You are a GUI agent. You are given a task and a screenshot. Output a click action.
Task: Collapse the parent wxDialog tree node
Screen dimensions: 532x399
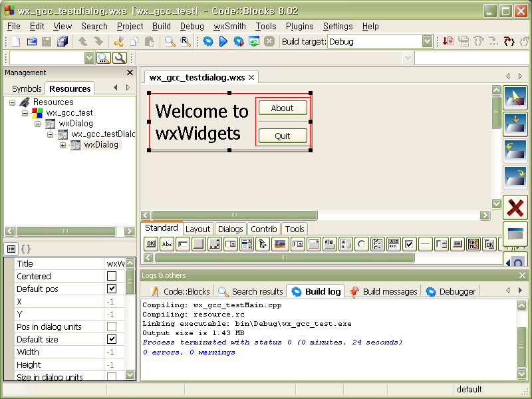click(x=37, y=124)
